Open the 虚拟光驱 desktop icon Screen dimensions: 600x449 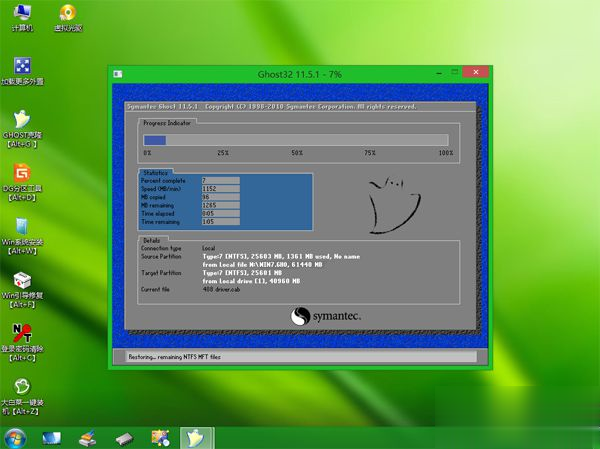pyautogui.click(x=67, y=14)
